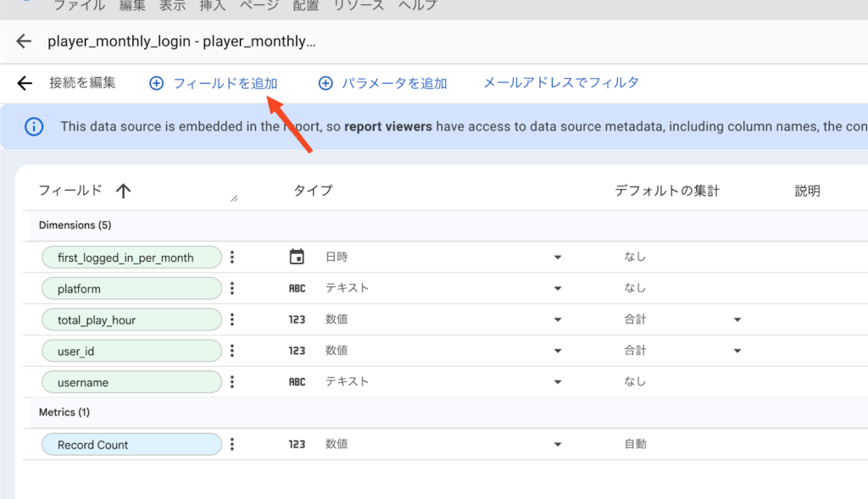The width and height of the screenshot is (868, 499).
Task: Open the three-dot menu for user_id
Action: point(232,351)
